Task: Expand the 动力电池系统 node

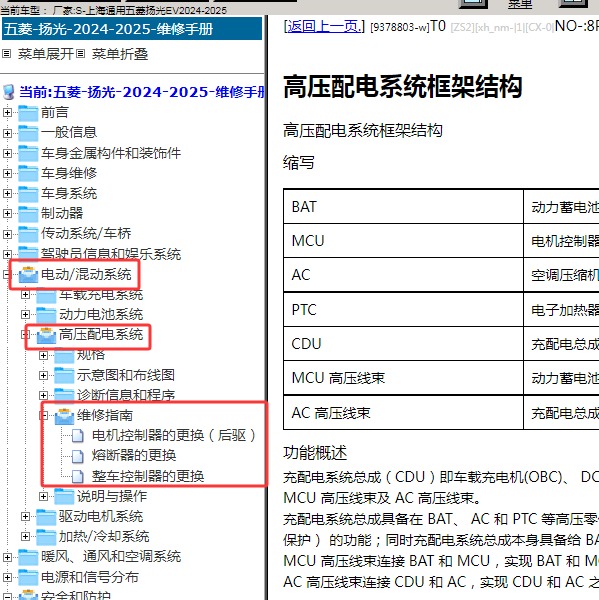Action: coord(25,314)
